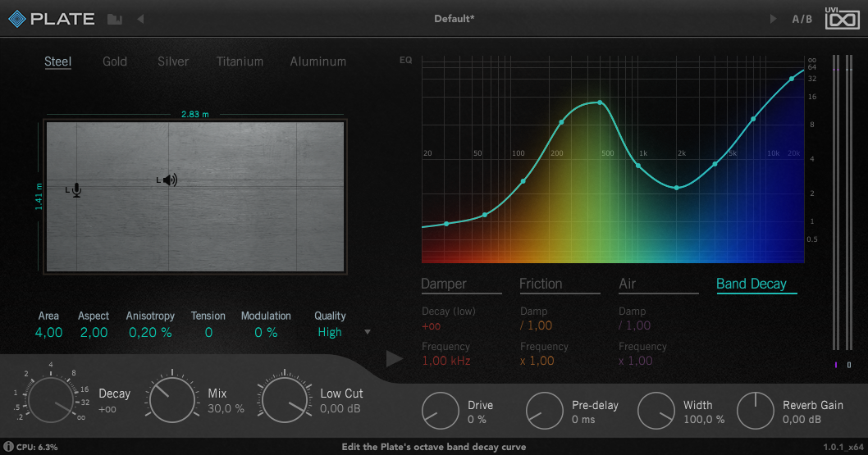Click the Area value 4,00

coord(48,332)
